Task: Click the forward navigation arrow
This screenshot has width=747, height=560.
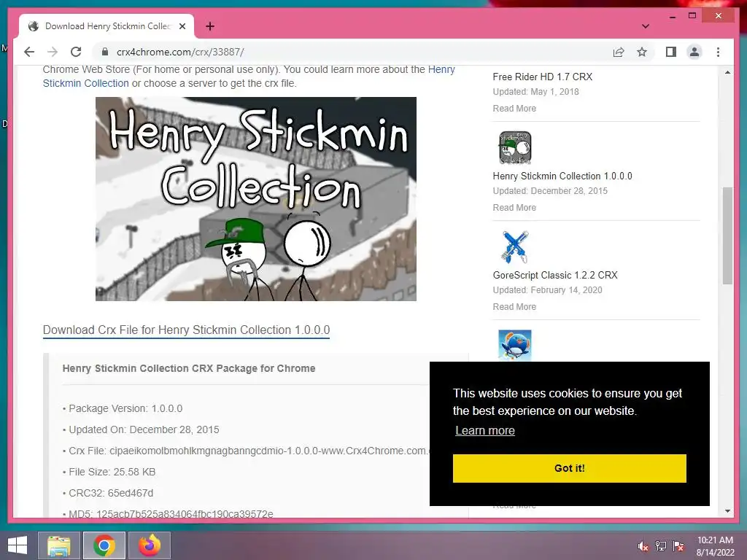Action: [x=53, y=52]
